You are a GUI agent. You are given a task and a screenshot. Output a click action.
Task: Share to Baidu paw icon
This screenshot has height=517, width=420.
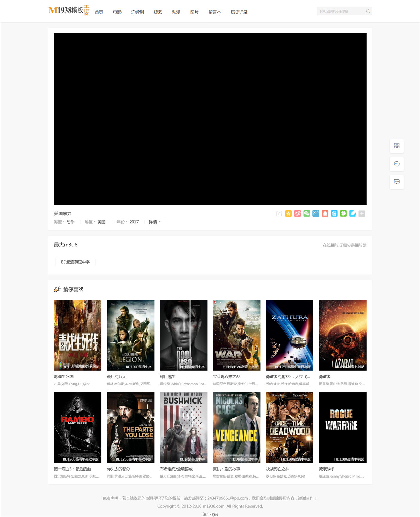334,214
